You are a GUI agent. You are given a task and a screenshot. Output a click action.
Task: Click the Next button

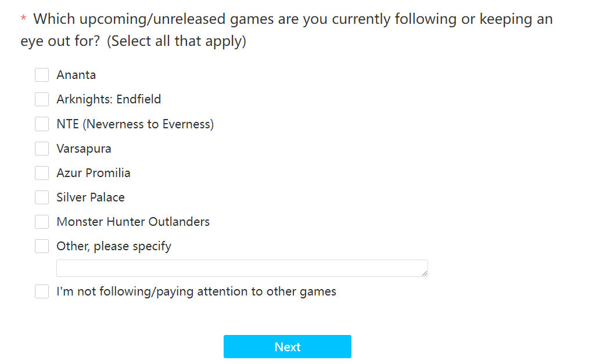click(288, 347)
